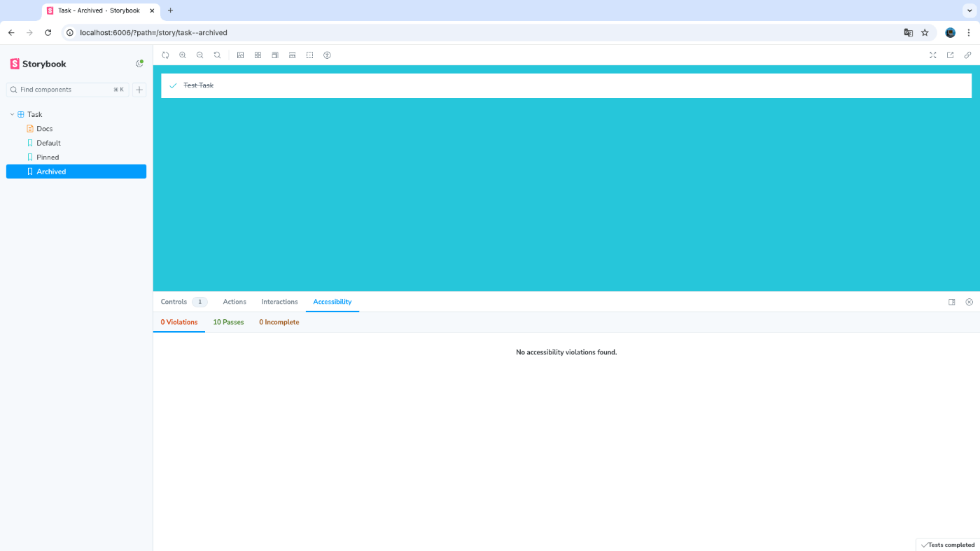Zoom in the story preview
This screenshot has height=551, width=980.
click(183, 55)
